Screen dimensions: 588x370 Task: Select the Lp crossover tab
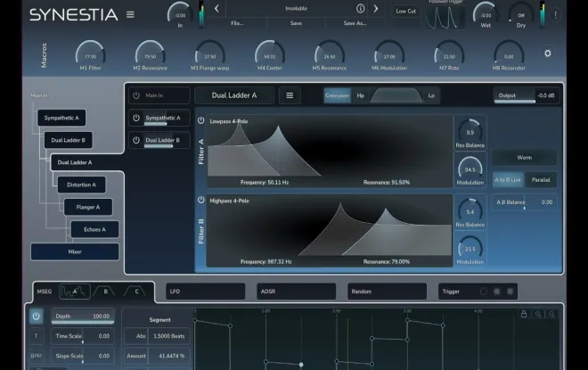pos(431,95)
